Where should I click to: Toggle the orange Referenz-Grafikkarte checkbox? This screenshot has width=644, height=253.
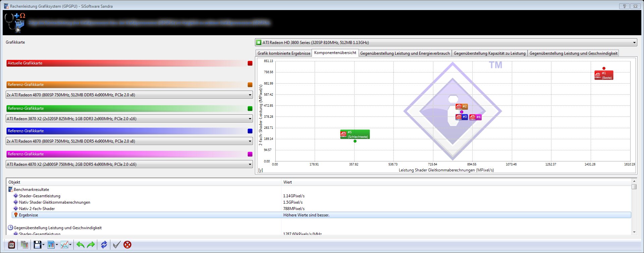click(250, 85)
